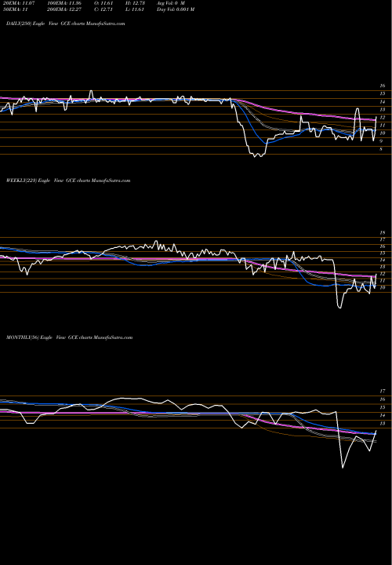
Task: Click the Day Vol: 0.001 M text
Action: click(176, 9)
